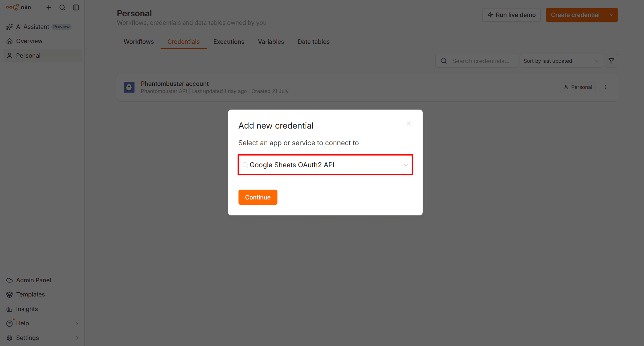Viewport: 644px width, 346px height.
Task: Expand the Settings submenu chevron
Action: point(77,338)
